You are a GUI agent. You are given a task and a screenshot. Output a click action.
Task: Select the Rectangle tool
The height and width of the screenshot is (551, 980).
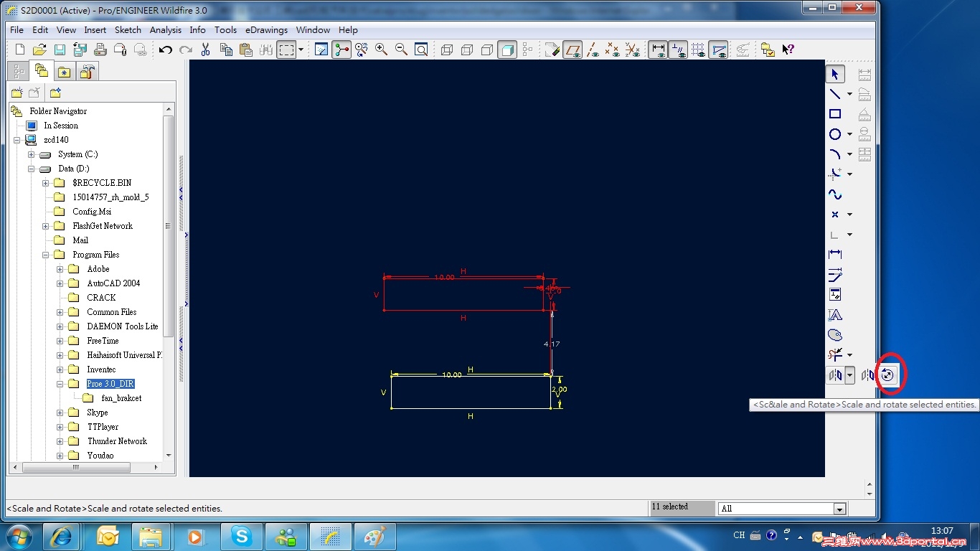(x=835, y=114)
